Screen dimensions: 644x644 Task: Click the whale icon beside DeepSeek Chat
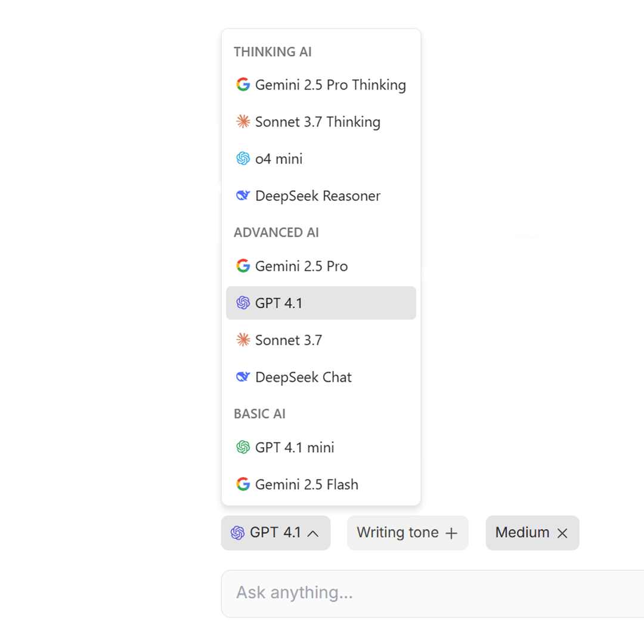pyautogui.click(x=243, y=377)
